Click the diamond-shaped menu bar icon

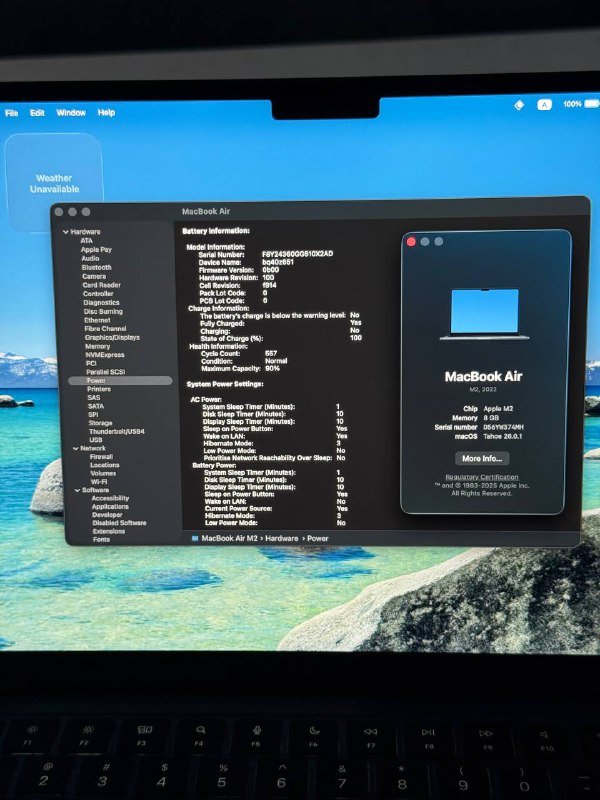coord(519,105)
